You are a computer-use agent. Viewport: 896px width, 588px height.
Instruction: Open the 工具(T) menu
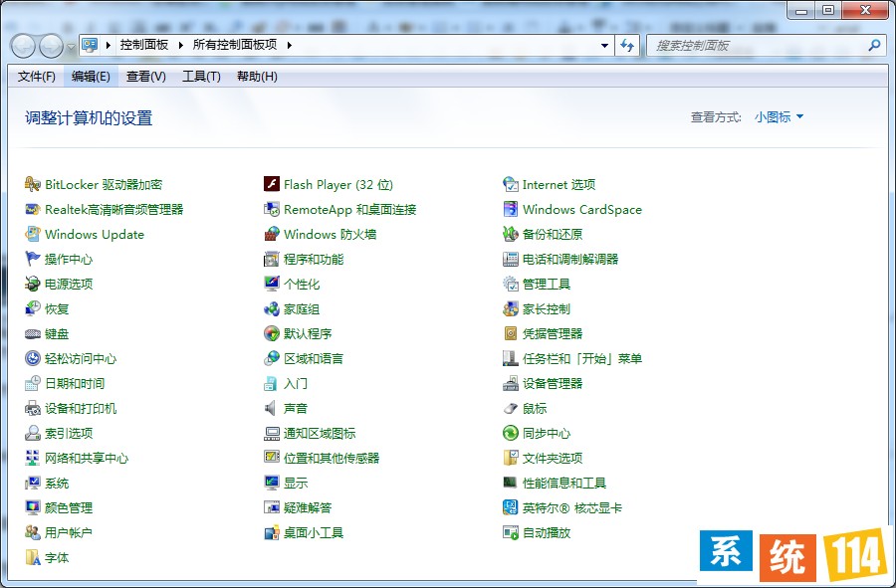pos(201,77)
